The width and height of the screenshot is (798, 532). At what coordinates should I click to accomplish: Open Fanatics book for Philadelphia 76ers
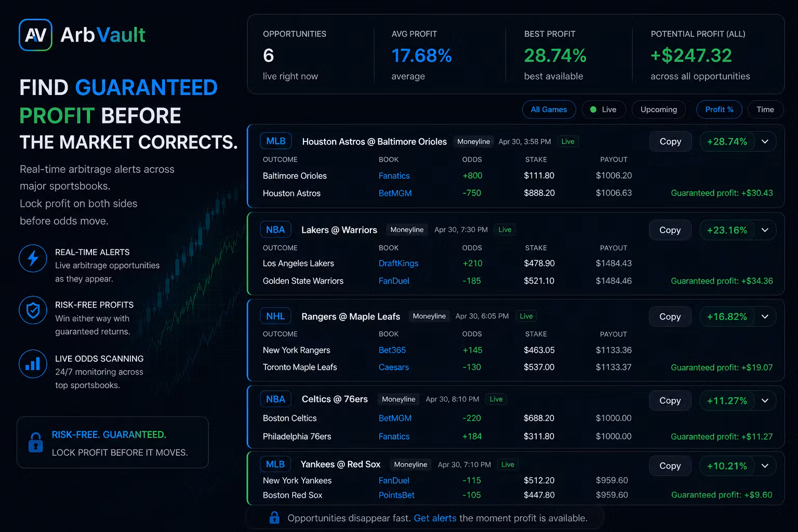(x=394, y=436)
